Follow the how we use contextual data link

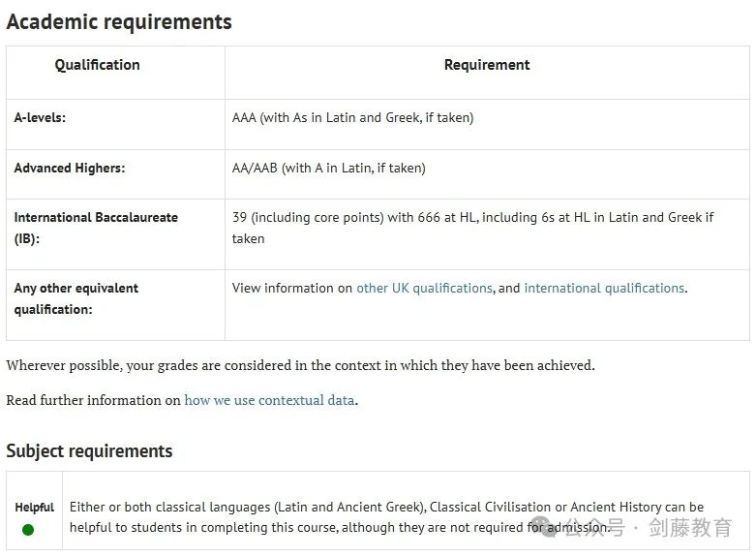(x=269, y=400)
